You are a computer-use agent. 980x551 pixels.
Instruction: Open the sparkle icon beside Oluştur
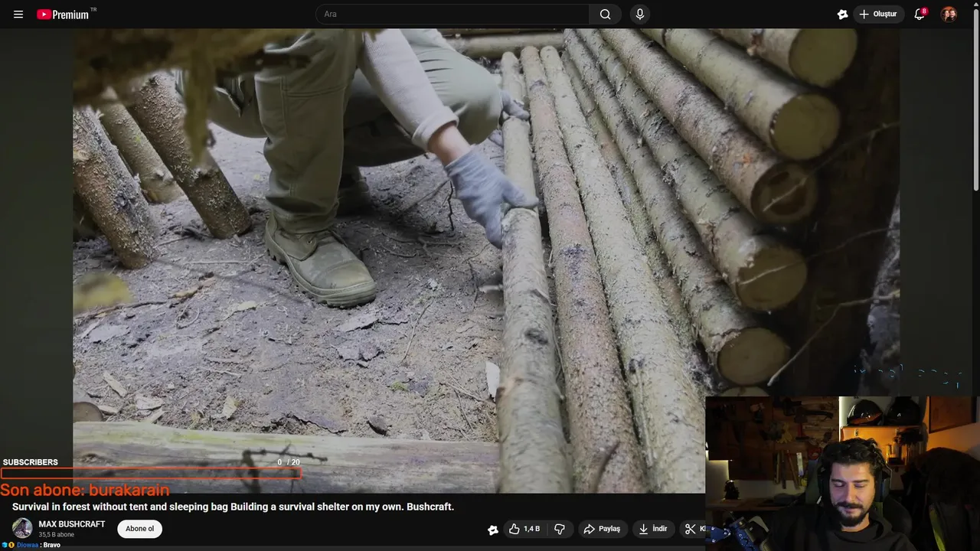(x=842, y=15)
